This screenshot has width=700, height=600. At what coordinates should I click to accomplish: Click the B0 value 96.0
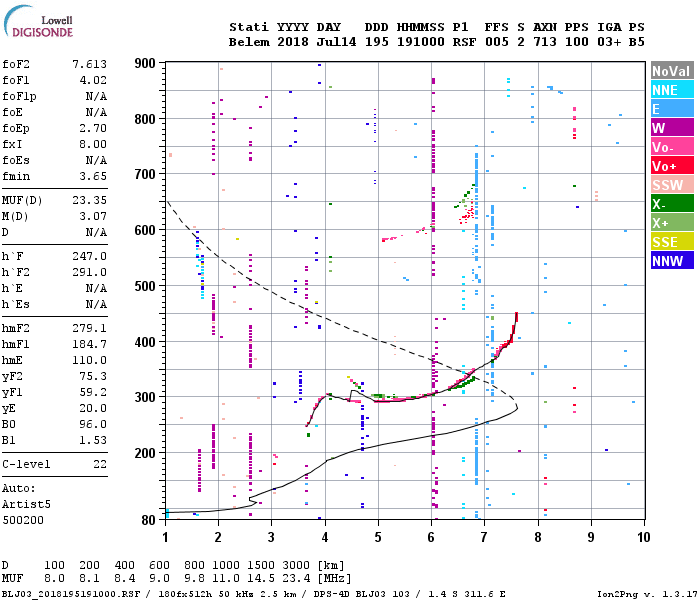93,424
